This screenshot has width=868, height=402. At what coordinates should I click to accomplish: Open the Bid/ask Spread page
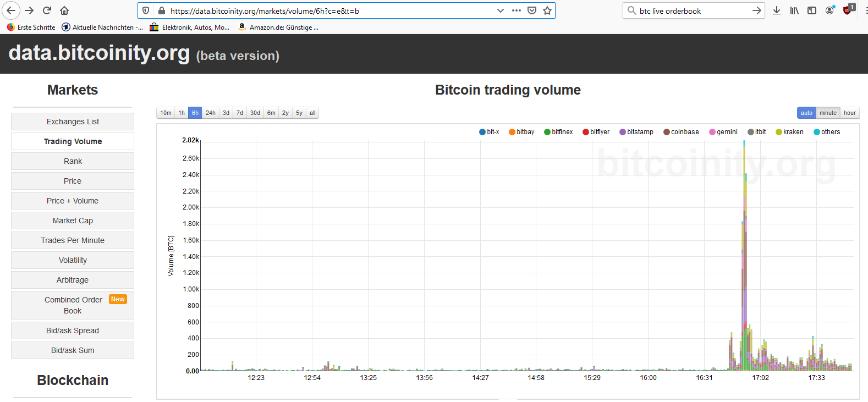(73, 331)
